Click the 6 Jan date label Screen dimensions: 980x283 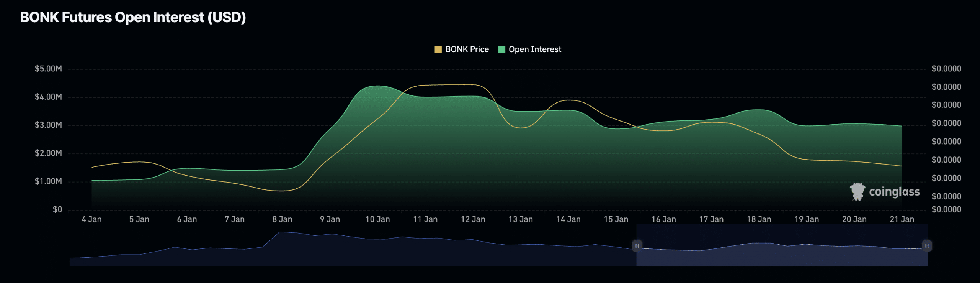(187, 219)
